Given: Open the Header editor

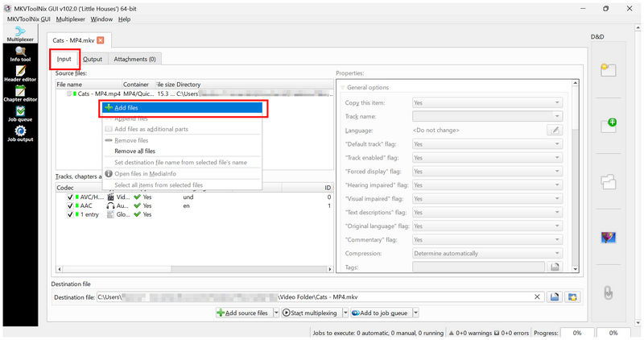Looking at the screenshot, I should tap(20, 74).
